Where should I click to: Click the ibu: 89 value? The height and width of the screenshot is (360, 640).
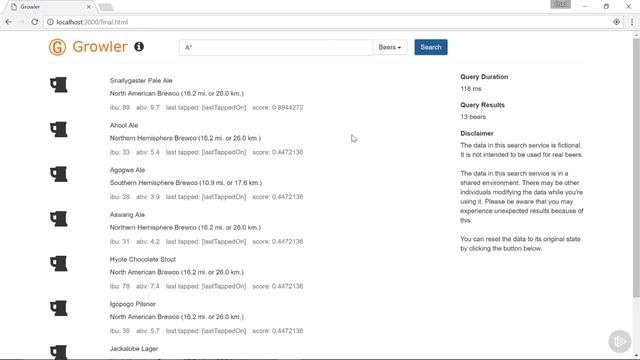pos(120,107)
